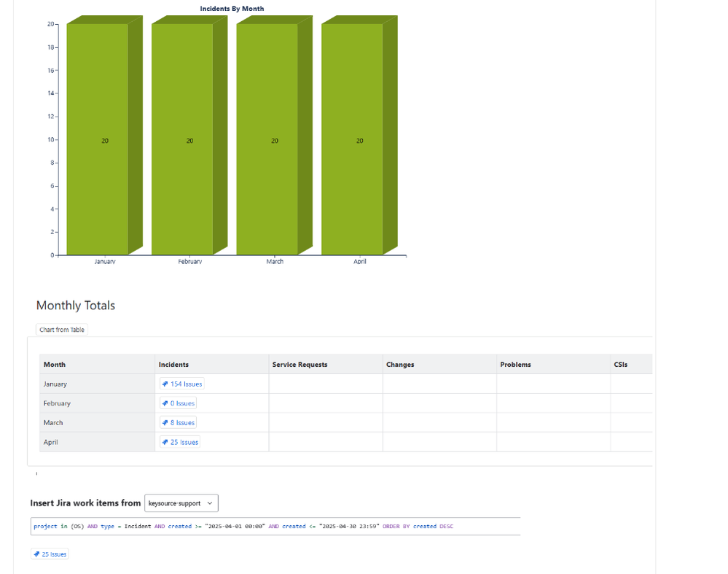This screenshot has height=574, width=728.
Task: Select the April row label in table
Action: point(50,442)
